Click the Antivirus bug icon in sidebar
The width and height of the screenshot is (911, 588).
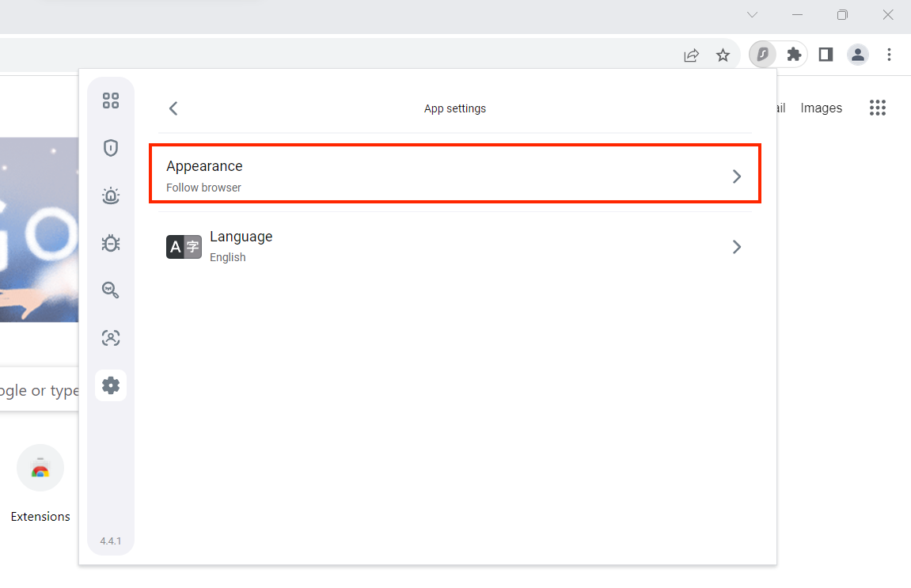click(x=111, y=243)
